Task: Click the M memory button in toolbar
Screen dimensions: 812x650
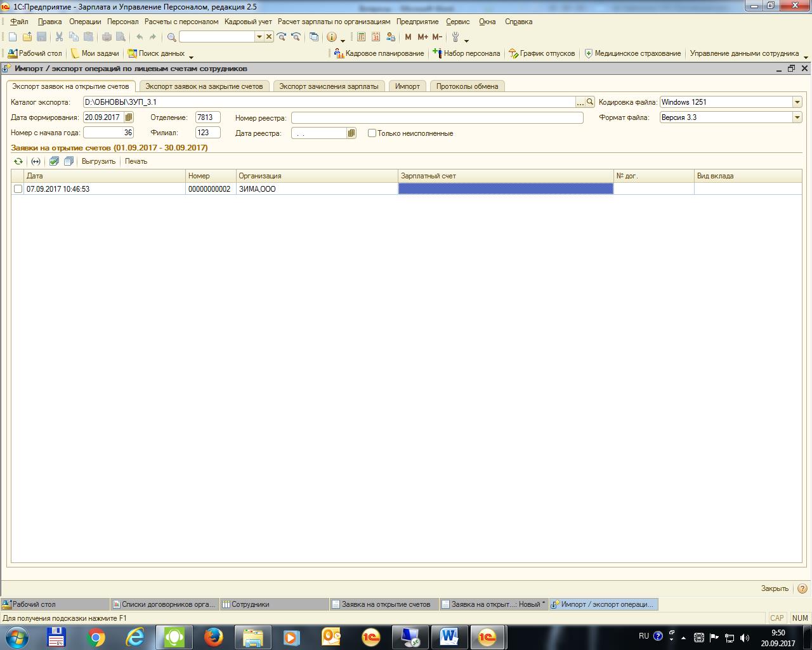Action: (x=408, y=37)
